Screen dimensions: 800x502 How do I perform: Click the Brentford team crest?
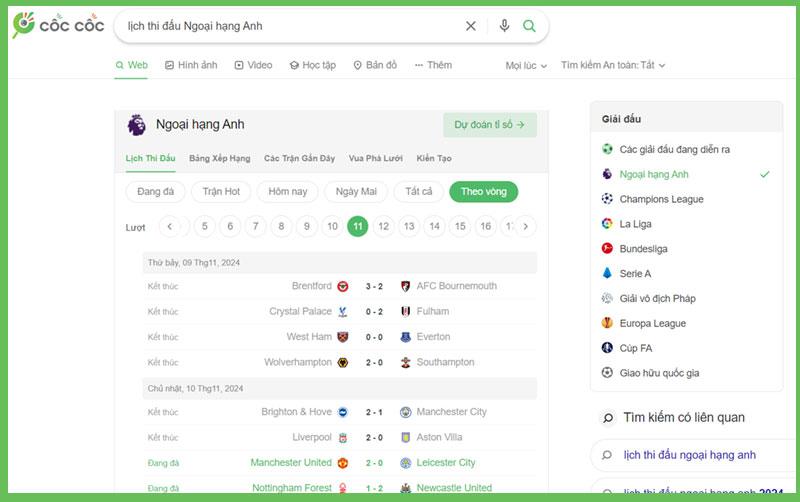(x=343, y=286)
